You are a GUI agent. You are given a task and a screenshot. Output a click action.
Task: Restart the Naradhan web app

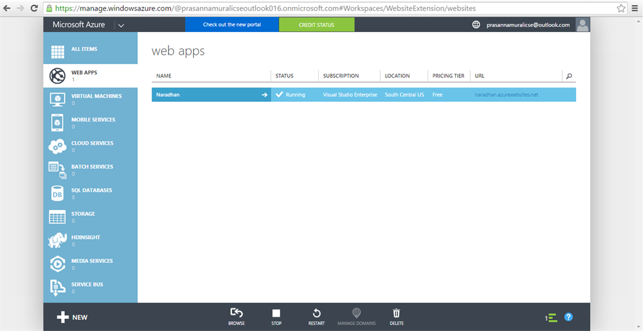[x=316, y=313]
